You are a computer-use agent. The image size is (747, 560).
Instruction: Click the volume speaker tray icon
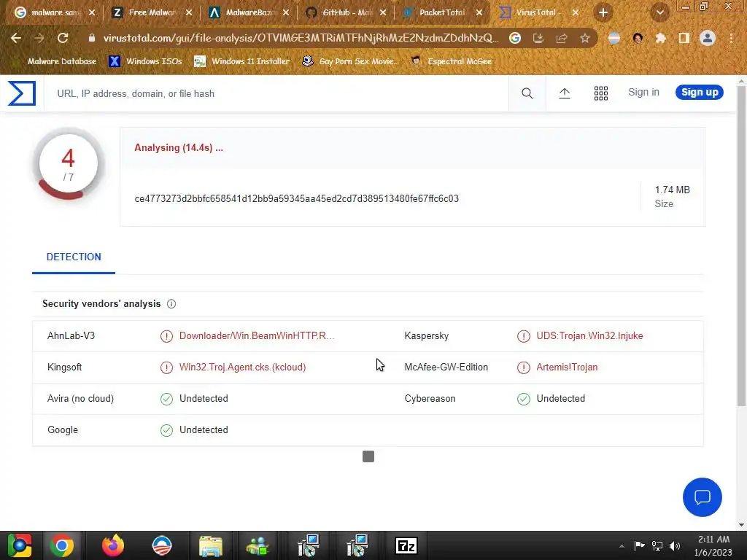point(675,545)
